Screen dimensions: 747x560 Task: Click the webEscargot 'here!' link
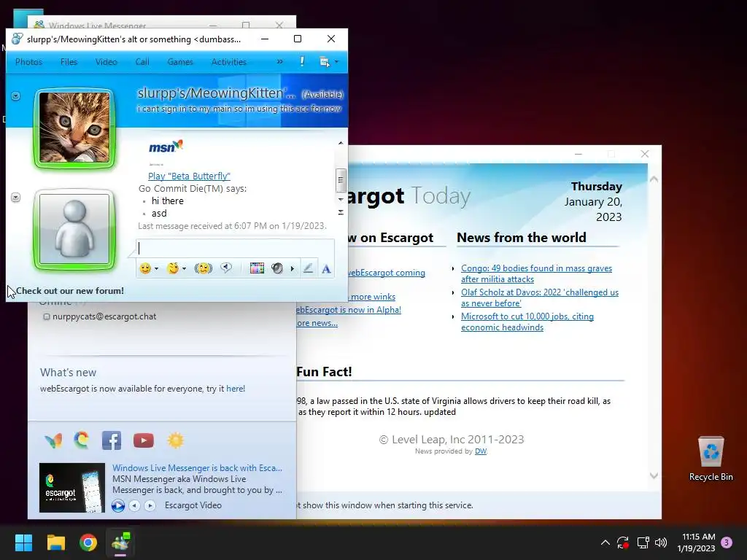pos(236,389)
